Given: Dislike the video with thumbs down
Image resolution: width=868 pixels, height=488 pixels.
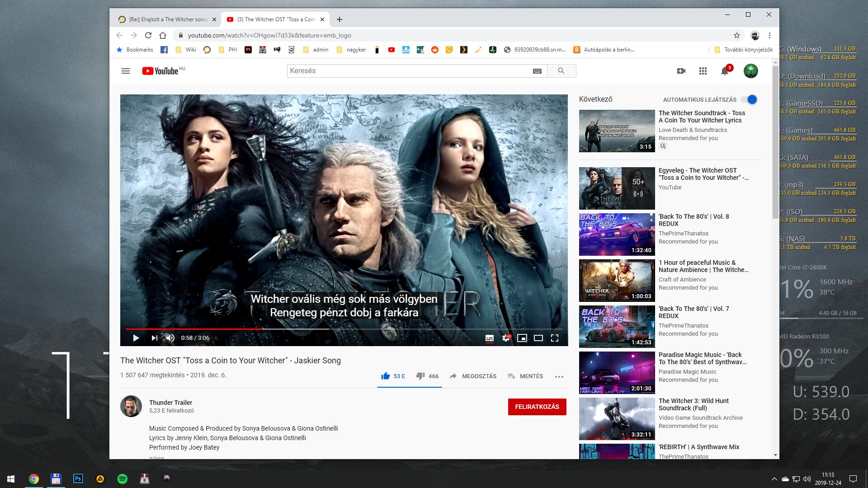Looking at the screenshot, I should click(x=427, y=376).
